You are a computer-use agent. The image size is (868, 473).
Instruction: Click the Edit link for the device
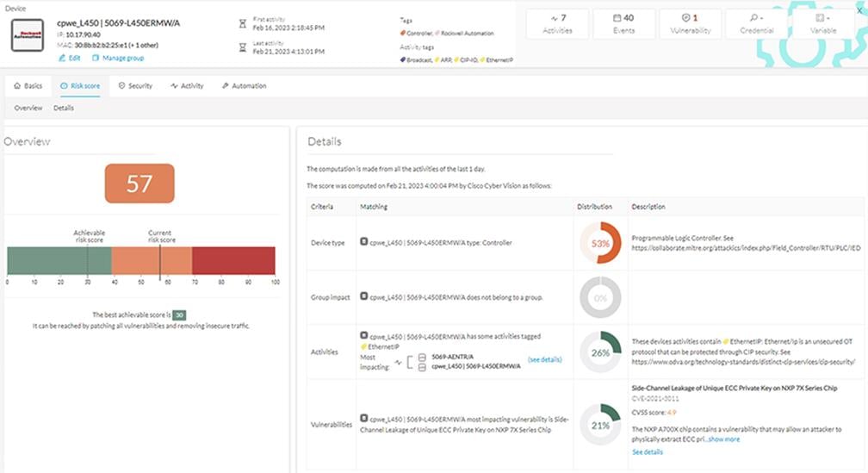point(70,58)
